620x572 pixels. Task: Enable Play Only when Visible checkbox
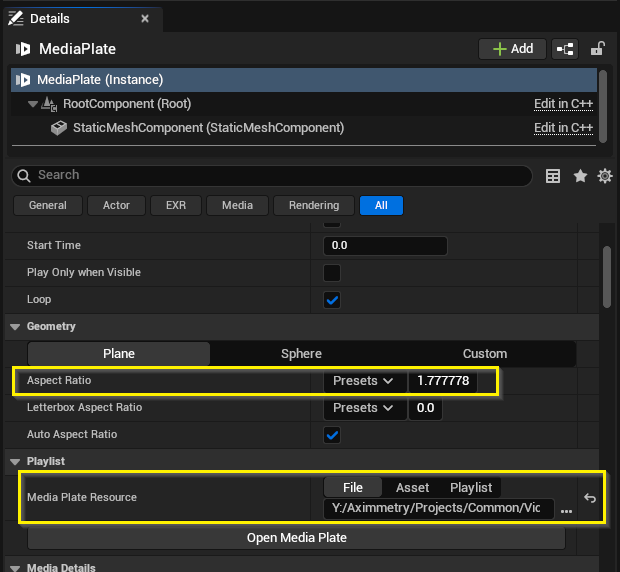(332, 273)
